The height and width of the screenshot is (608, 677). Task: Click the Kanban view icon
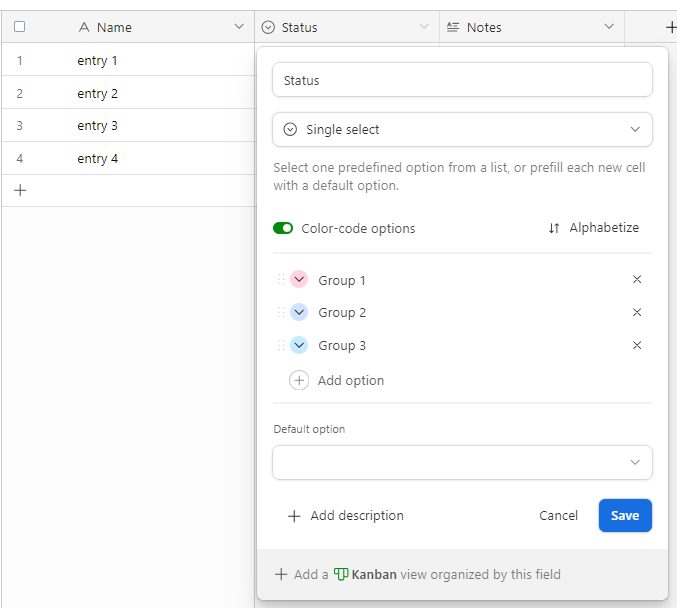(341, 574)
